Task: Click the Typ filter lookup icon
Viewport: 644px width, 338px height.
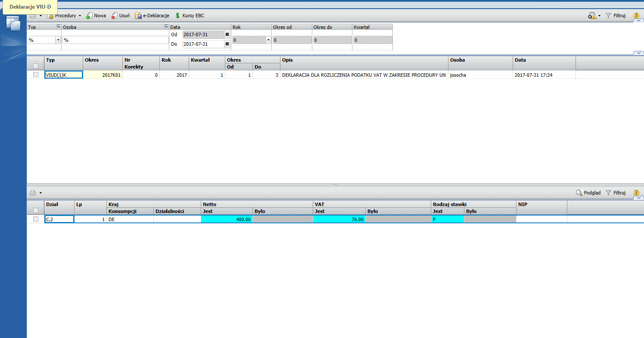Action: pos(58,27)
